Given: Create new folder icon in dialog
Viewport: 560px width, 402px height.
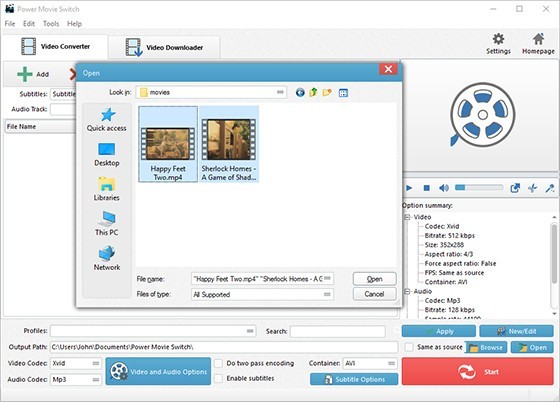Looking at the screenshot, I should point(327,92).
